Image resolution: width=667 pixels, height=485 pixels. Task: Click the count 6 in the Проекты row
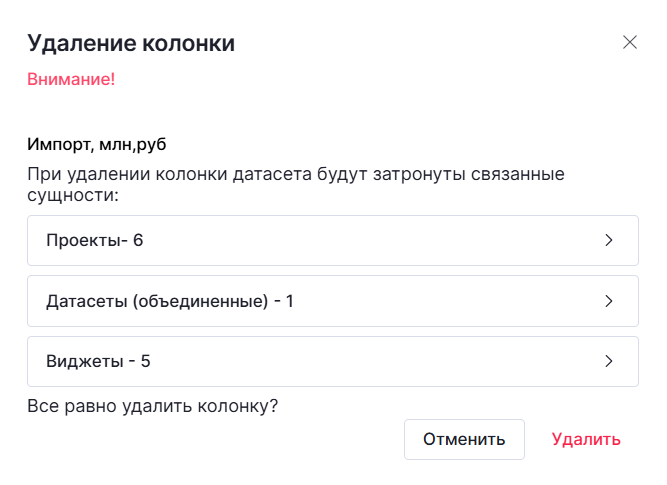(138, 241)
